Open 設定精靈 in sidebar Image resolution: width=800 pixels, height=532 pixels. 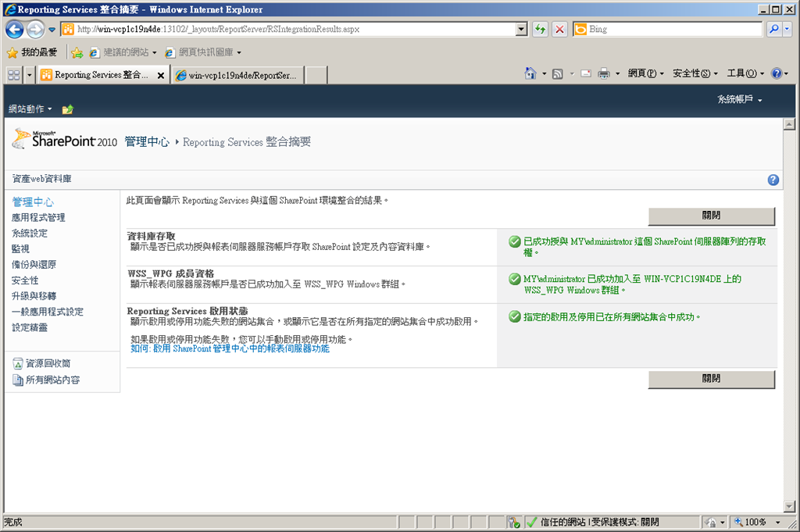30,327
